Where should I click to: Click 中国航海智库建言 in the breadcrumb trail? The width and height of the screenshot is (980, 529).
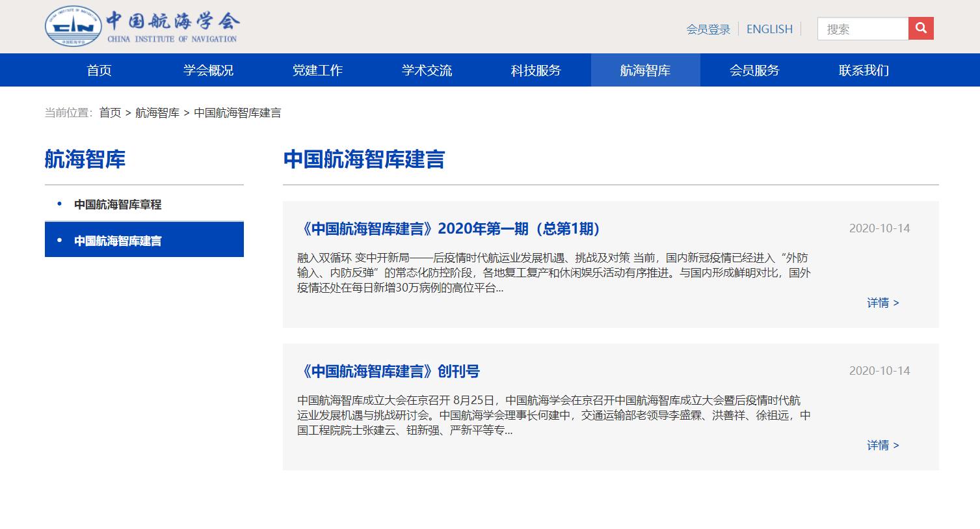237,113
